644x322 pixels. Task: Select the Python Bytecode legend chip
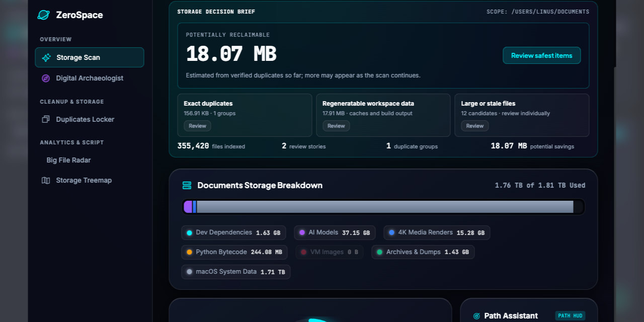(234, 252)
